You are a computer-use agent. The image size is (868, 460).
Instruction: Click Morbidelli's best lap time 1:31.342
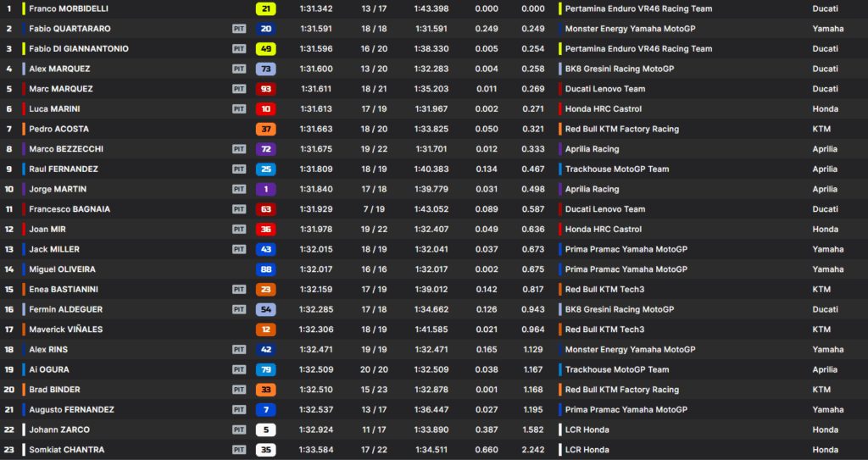point(316,8)
